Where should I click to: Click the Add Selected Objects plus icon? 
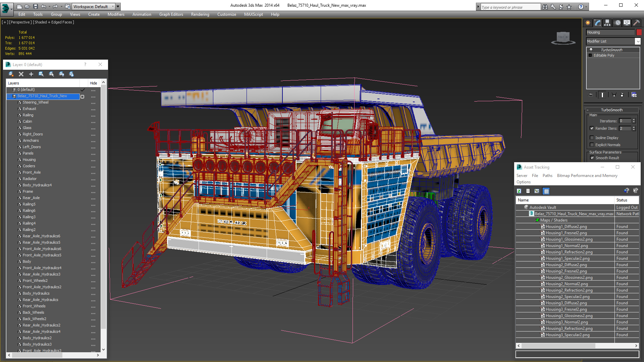[31, 74]
